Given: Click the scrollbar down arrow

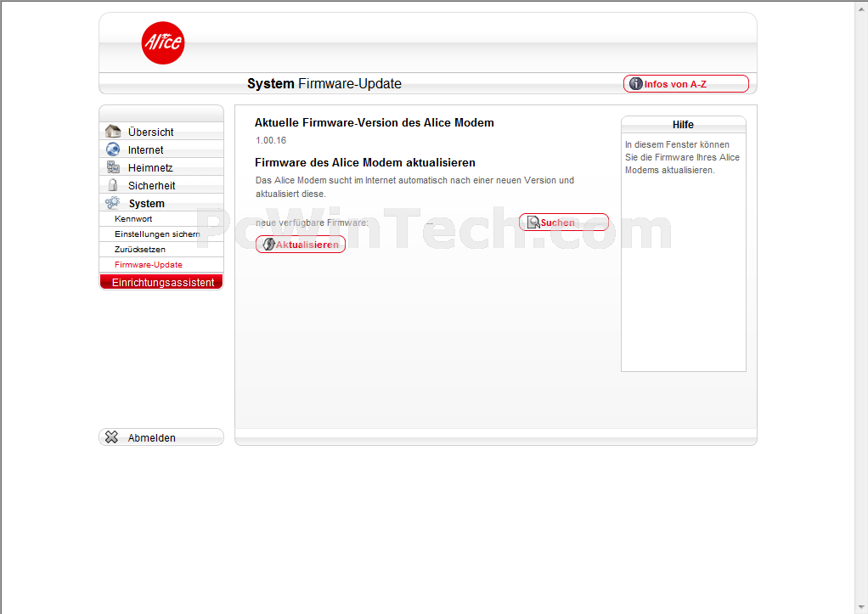Looking at the screenshot, I should (862, 607).
